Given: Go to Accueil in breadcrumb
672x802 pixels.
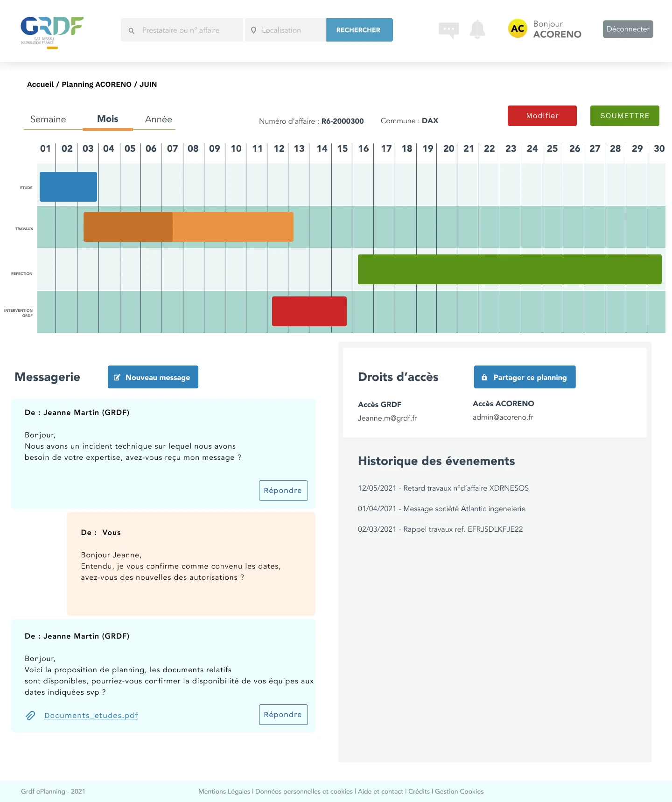Looking at the screenshot, I should (x=40, y=84).
